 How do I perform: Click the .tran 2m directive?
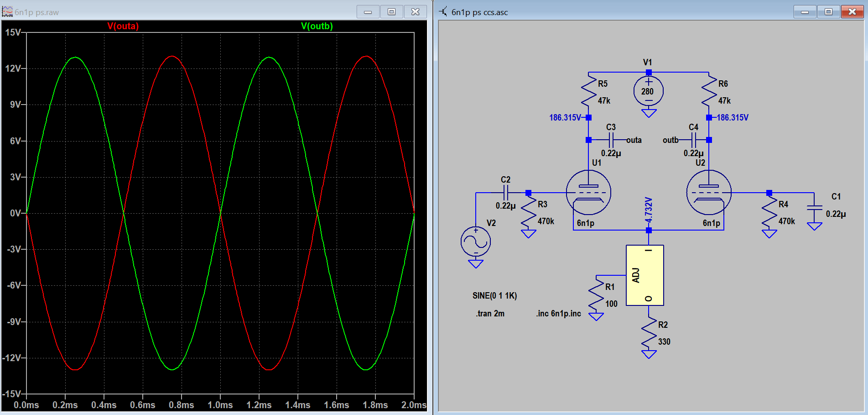pyautogui.click(x=490, y=314)
